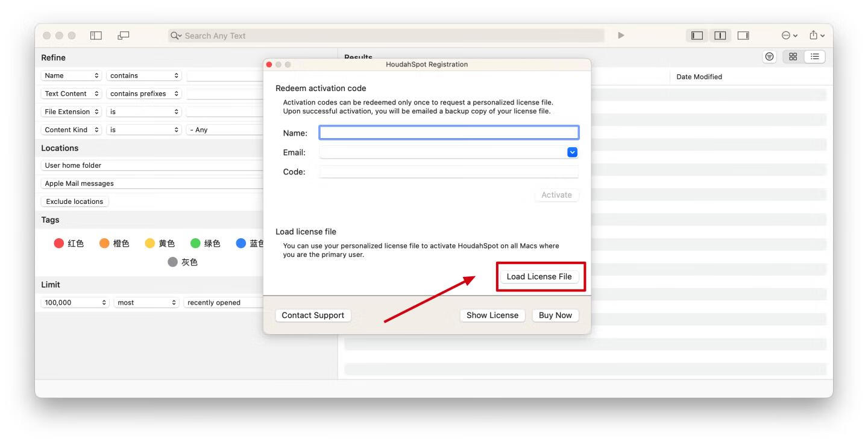Show left pane layout button
Image resolution: width=868 pixels, height=444 pixels.
click(697, 36)
